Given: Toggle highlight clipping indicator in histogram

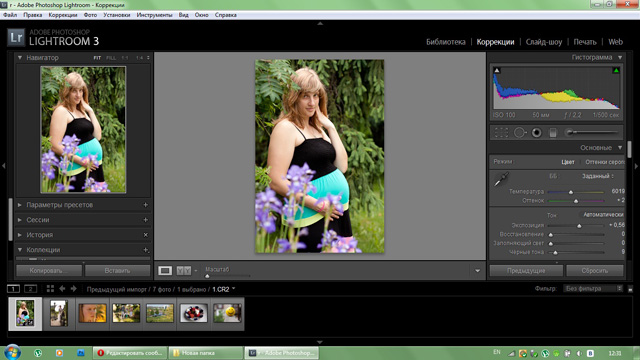Looking at the screenshot, I should tap(616, 71).
